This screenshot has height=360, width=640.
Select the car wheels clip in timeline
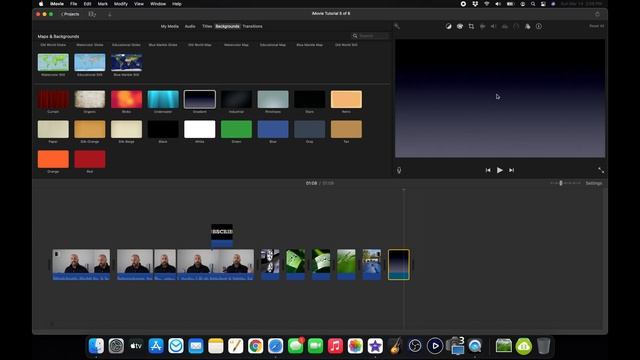270,264
